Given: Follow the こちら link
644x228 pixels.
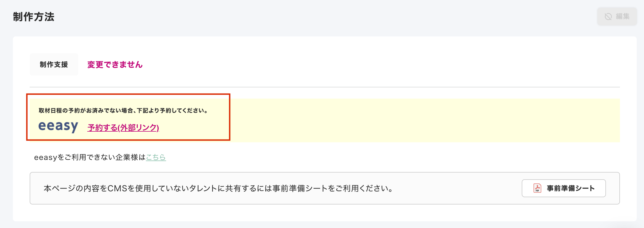Looking at the screenshot, I should pyautogui.click(x=156, y=157).
